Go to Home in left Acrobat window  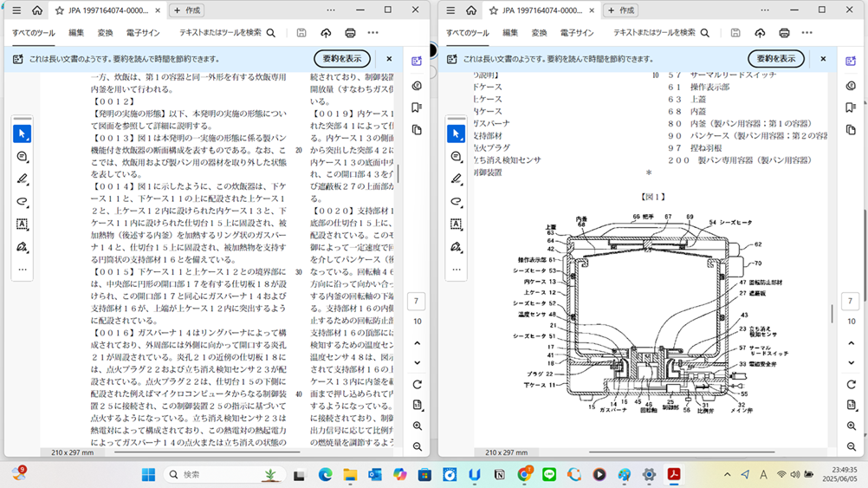coord(37,10)
